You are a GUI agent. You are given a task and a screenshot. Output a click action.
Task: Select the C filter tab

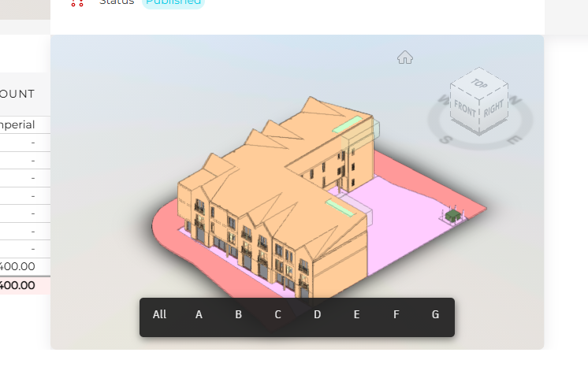tap(277, 314)
